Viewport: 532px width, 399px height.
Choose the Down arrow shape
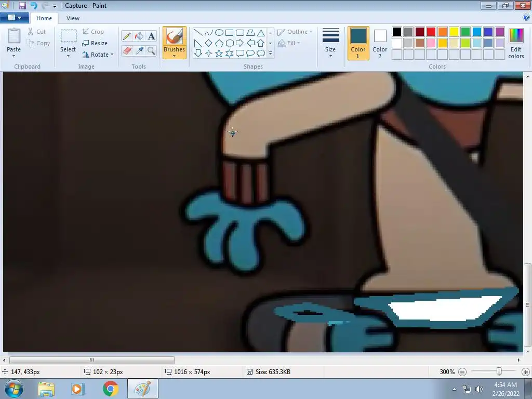pyautogui.click(x=198, y=54)
